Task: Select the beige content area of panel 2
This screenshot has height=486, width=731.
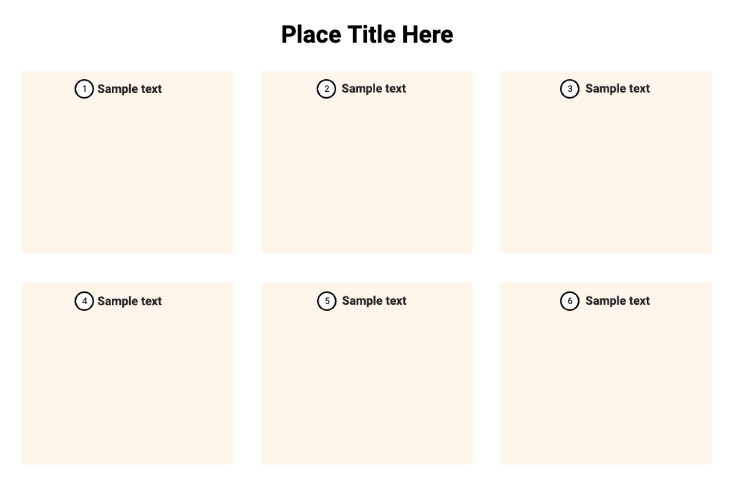Action: point(366,175)
